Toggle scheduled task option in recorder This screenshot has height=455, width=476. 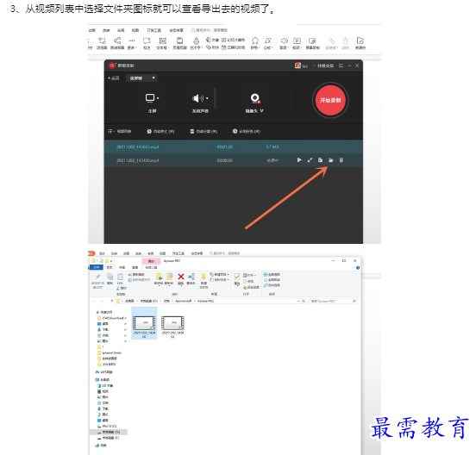tap(247, 131)
